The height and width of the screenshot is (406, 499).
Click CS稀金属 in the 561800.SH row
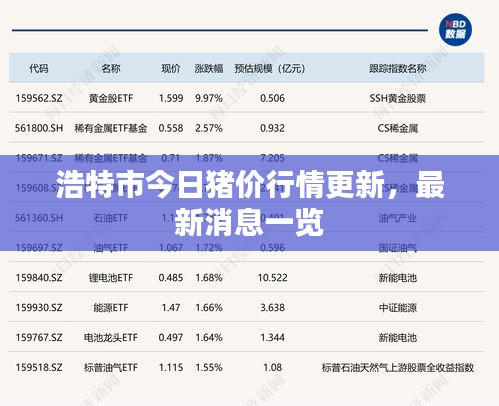click(398, 128)
